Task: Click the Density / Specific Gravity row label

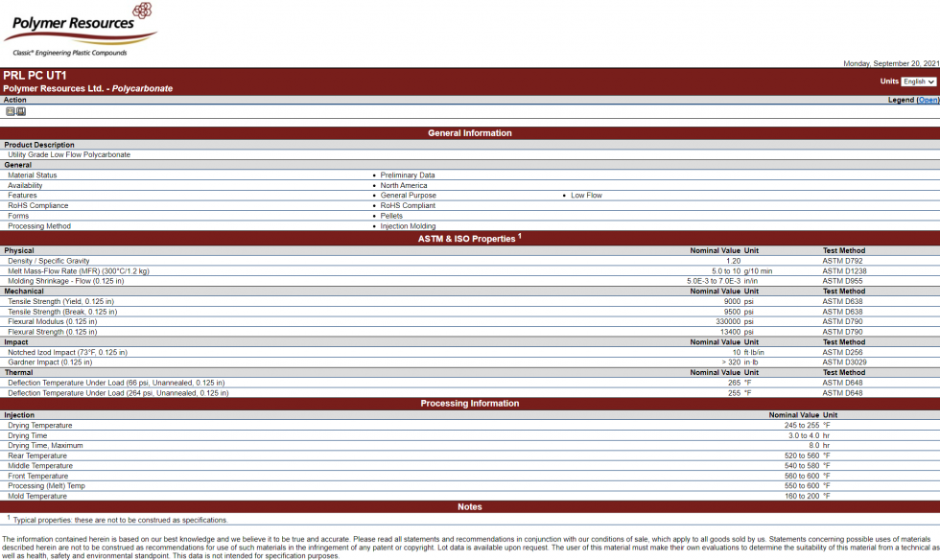Action: click(49, 261)
